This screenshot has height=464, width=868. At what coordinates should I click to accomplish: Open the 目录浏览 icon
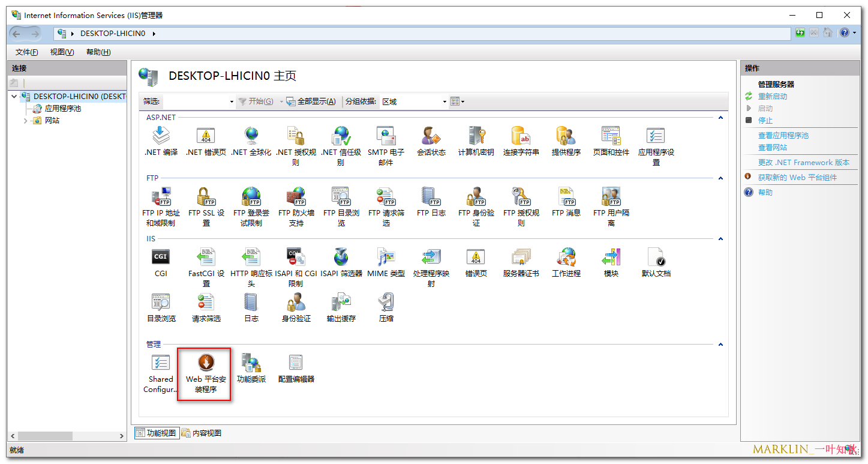pyautogui.click(x=161, y=302)
